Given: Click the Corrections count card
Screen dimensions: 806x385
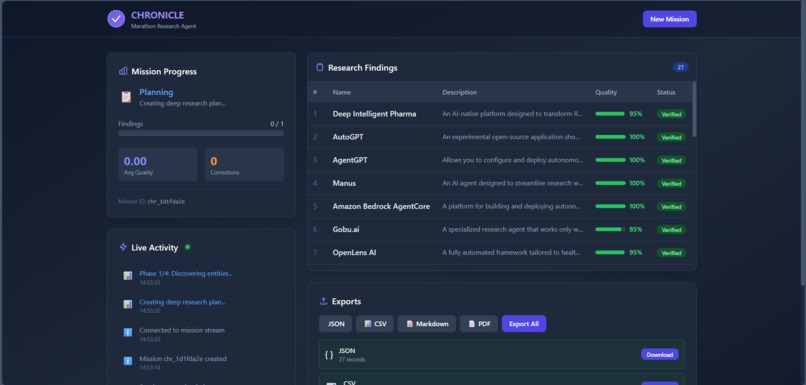Looking at the screenshot, I should [244, 164].
